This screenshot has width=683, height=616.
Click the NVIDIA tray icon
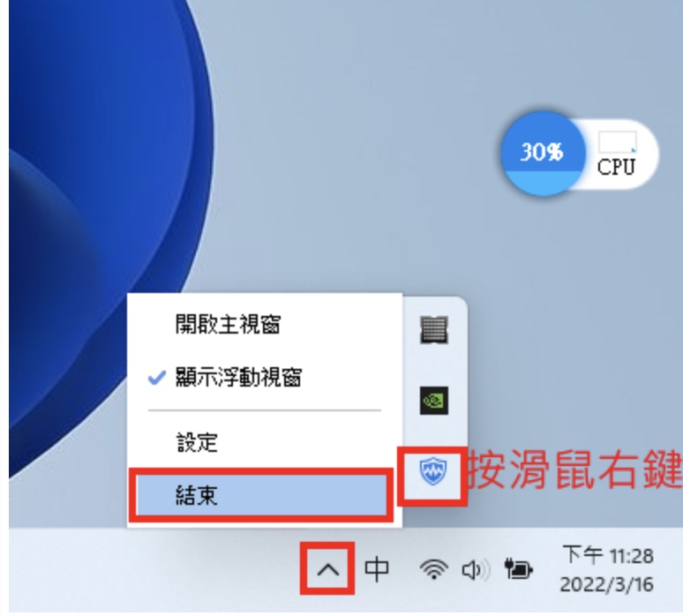coord(434,401)
